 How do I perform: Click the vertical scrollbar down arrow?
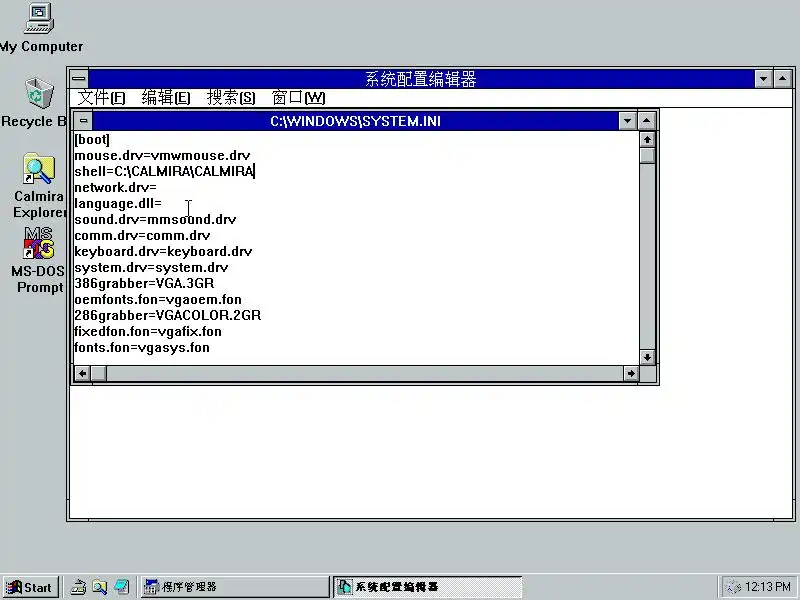pyautogui.click(x=647, y=357)
